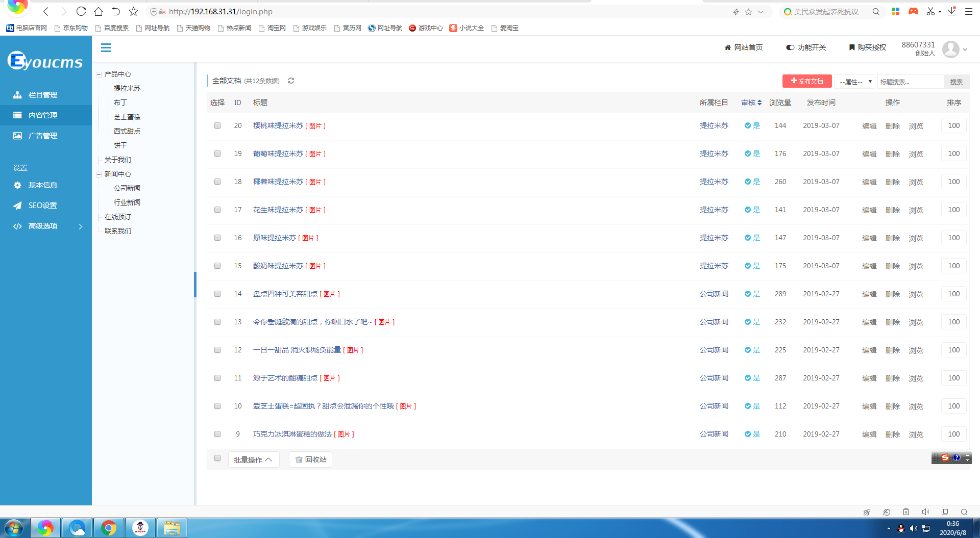
Task: Click the hamburger menu collapse icon
Action: 106,48
